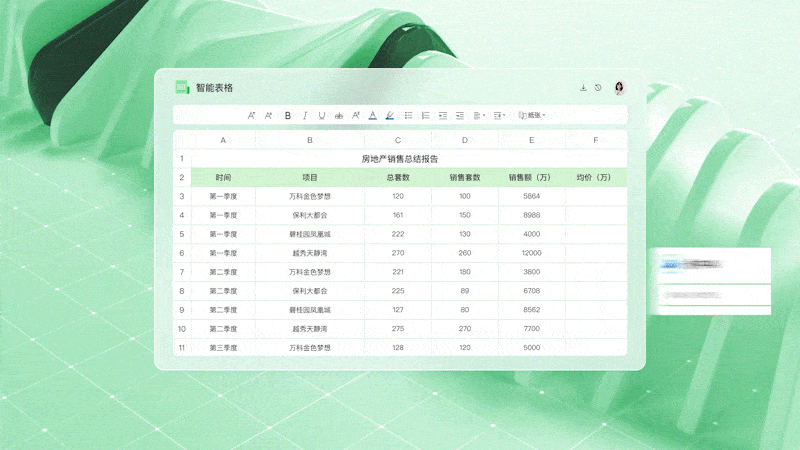Select column D header
Viewport: 800px width, 450px height.
[x=465, y=140]
